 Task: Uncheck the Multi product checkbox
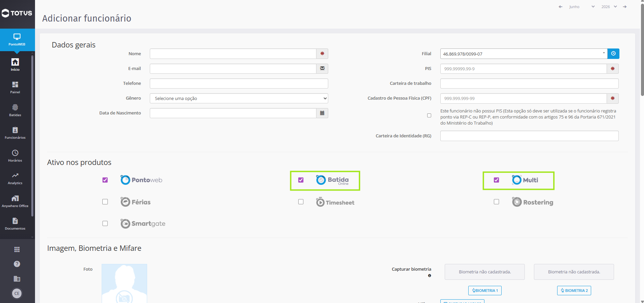pos(497,180)
